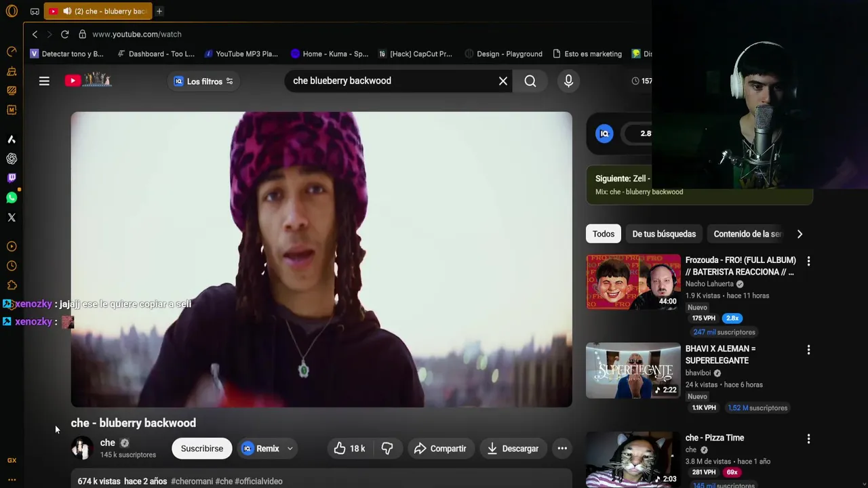This screenshot has height=488, width=868.
Task: Click the video player frame
Action: pos(321,260)
